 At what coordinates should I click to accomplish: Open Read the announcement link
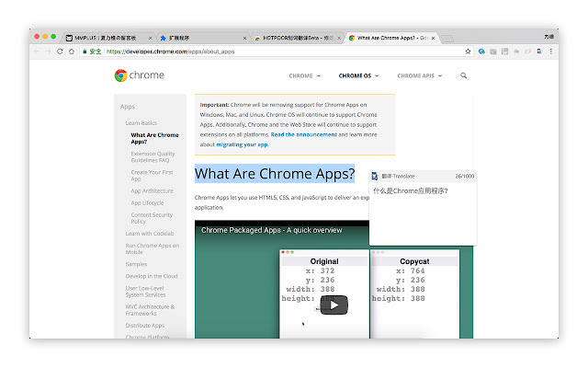point(304,134)
